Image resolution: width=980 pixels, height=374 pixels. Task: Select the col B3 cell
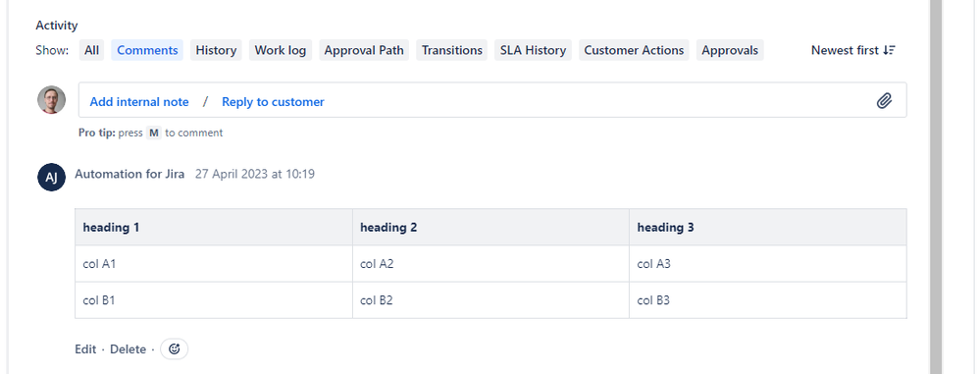tap(768, 300)
